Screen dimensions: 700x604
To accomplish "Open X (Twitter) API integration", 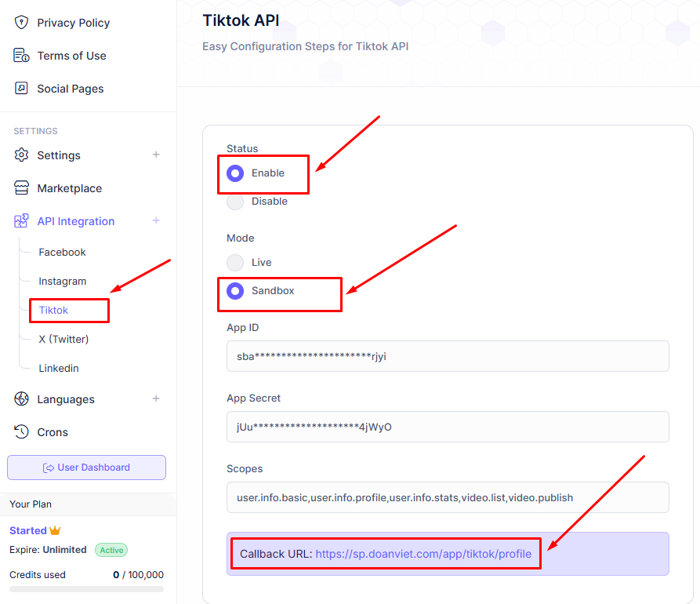I will click(x=63, y=340).
